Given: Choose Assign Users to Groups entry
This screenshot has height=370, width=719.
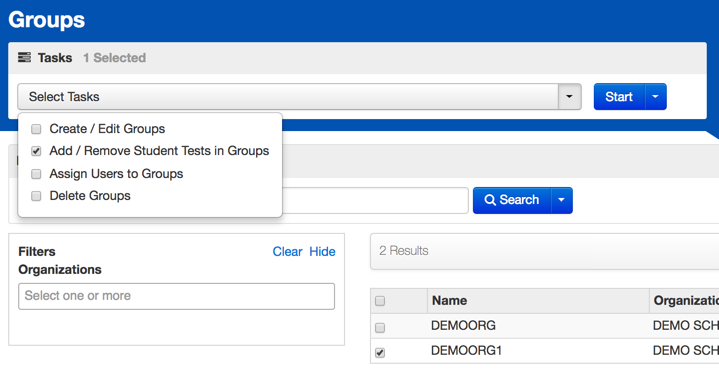Looking at the screenshot, I should click(116, 174).
